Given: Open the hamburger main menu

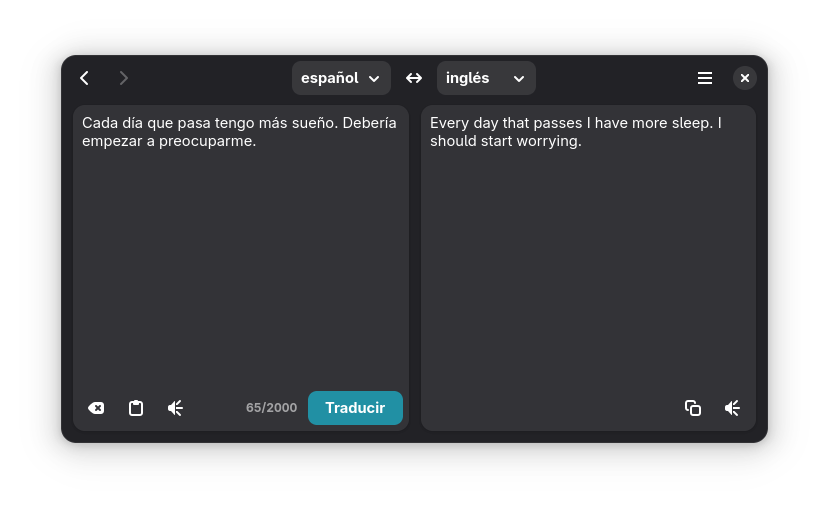Looking at the screenshot, I should (x=705, y=78).
